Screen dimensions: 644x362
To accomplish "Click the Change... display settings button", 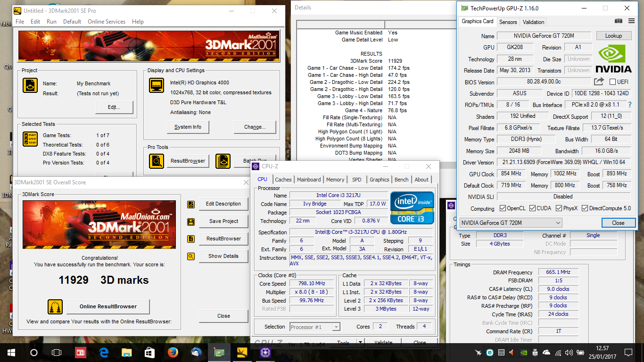I will 255,127.
